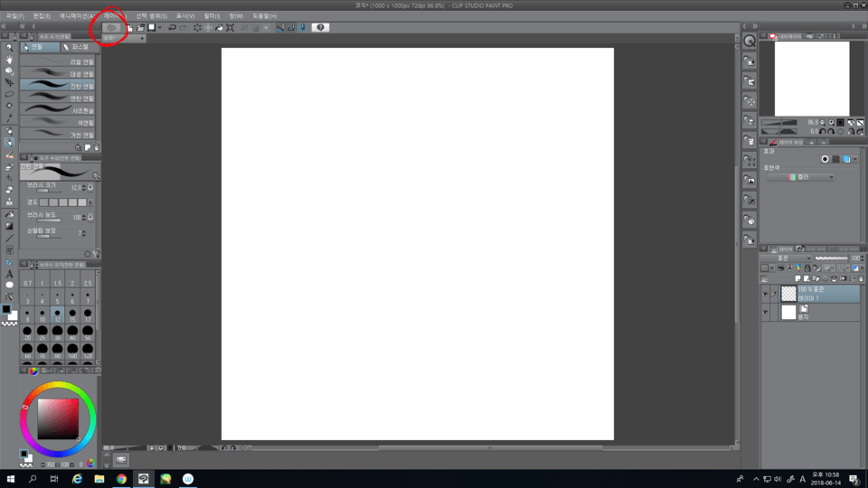The width and height of the screenshot is (868, 488).
Task: Choose the 거친 연필 brush
Action: pyautogui.click(x=58, y=135)
